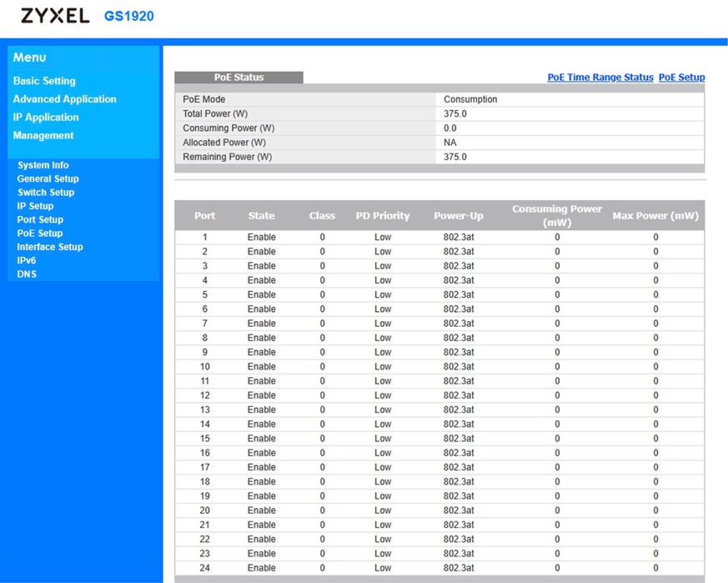This screenshot has height=583, width=728.
Task: Open Interface Setup in sidebar
Action: tap(50, 247)
